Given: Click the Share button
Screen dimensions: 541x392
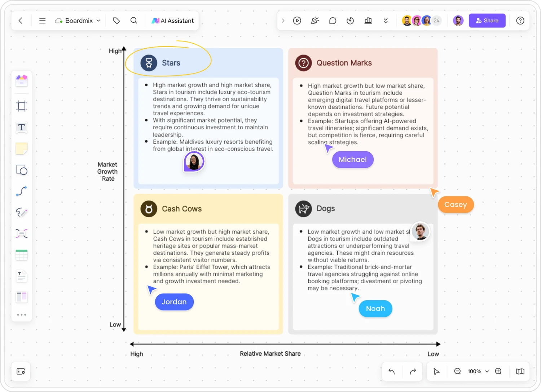Looking at the screenshot, I should click(487, 21).
